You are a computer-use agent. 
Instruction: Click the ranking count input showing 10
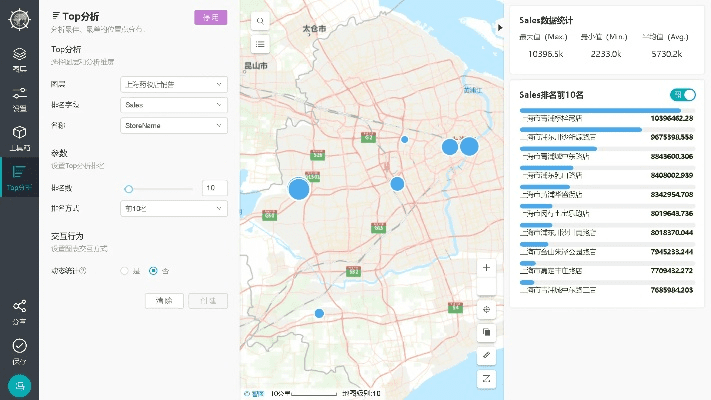[214, 188]
